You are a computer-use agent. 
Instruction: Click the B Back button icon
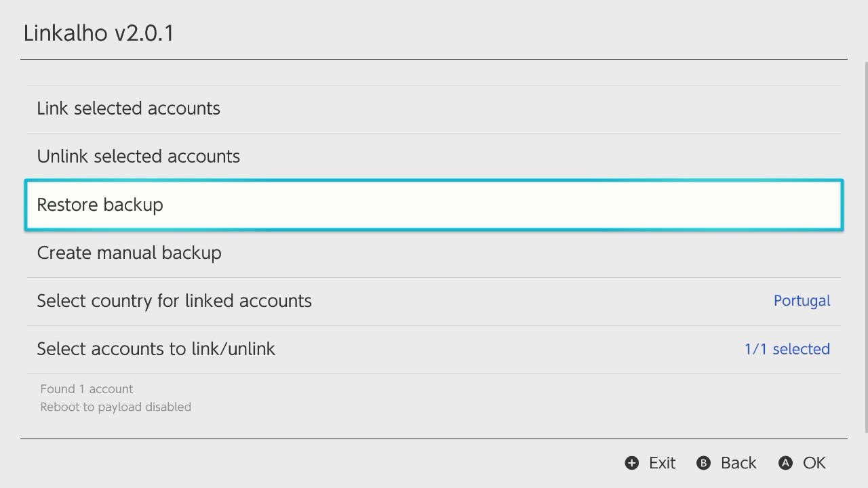pos(703,463)
